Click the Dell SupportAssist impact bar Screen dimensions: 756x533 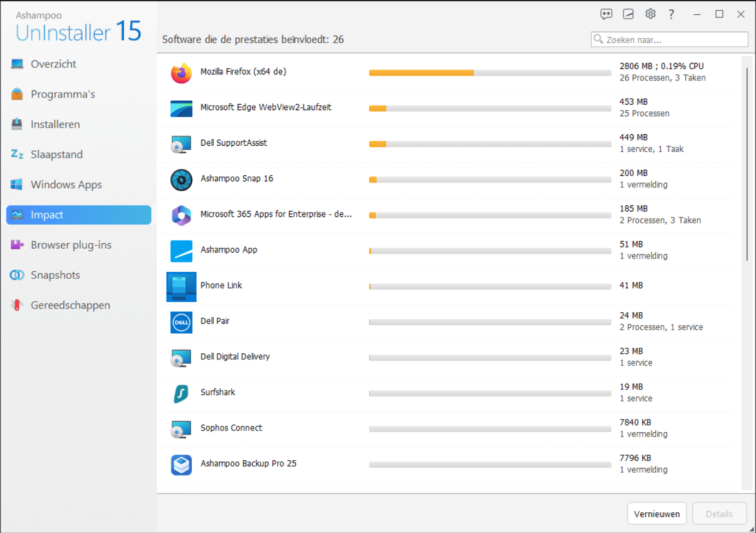click(x=490, y=144)
